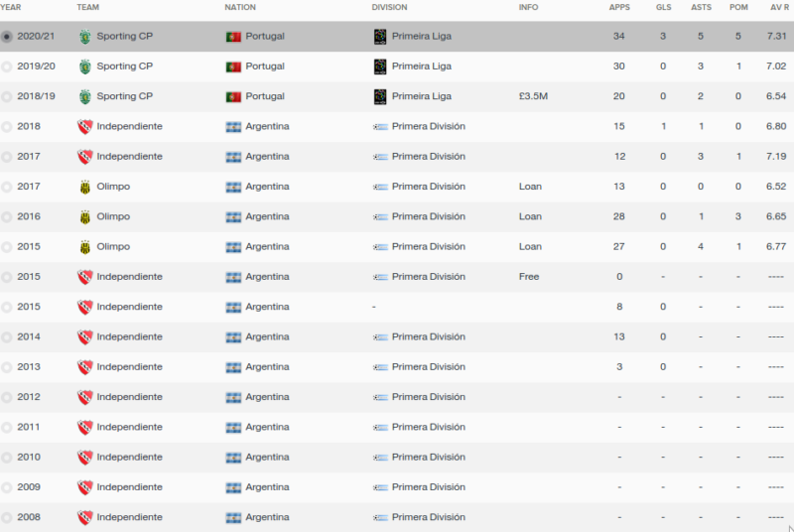Image resolution: width=794 pixels, height=532 pixels.
Task: Click 7.31 average rating value
Action: pyautogui.click(x=776, y=37)
